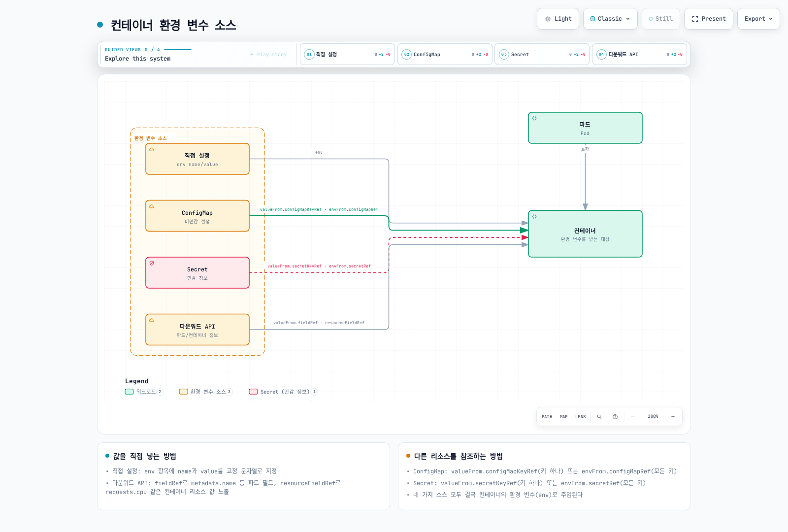Click the 02 step badge

407,54
